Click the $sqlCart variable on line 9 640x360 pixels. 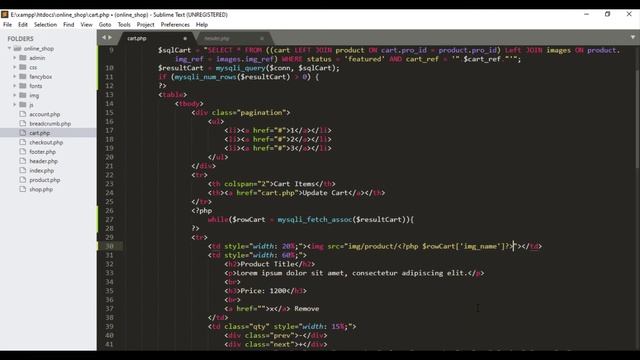click(x=174, y=50)
